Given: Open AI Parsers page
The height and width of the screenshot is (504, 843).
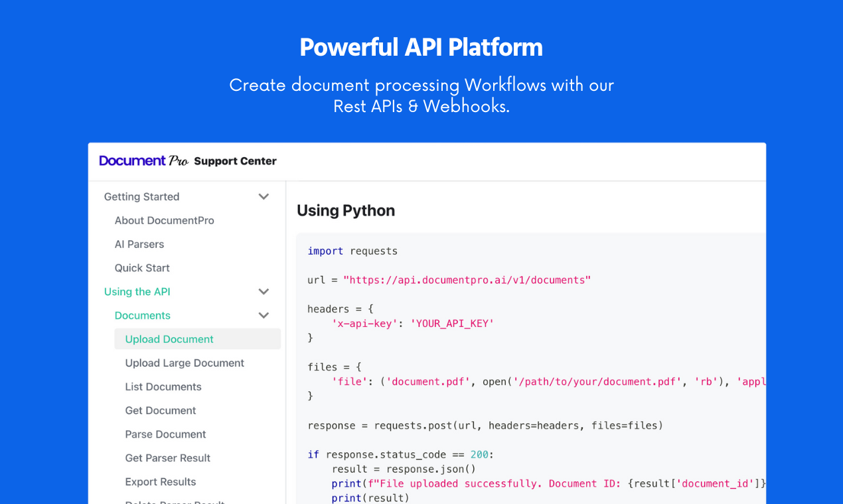Looking at the screenshot, I should (139, 245).
